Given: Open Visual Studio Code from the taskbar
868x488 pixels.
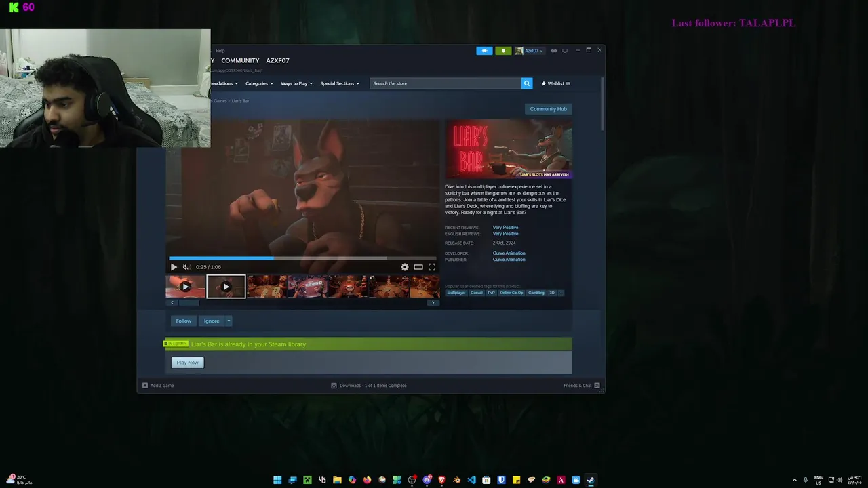Looking at the screenshot, I should (471, 480).
